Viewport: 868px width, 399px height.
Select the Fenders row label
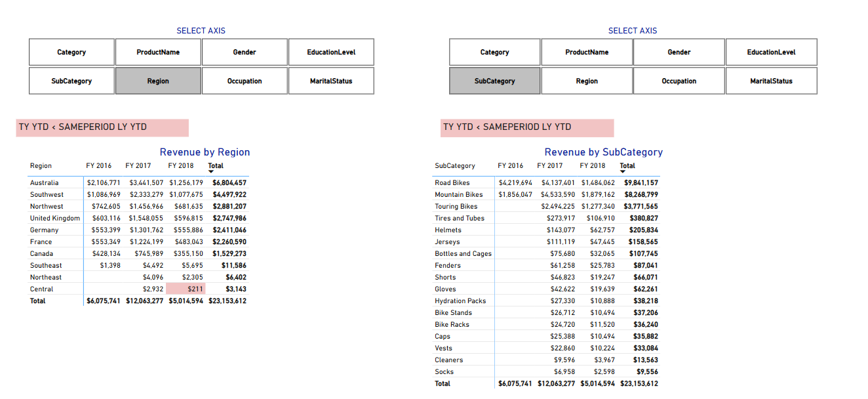[x=448, y=265]
